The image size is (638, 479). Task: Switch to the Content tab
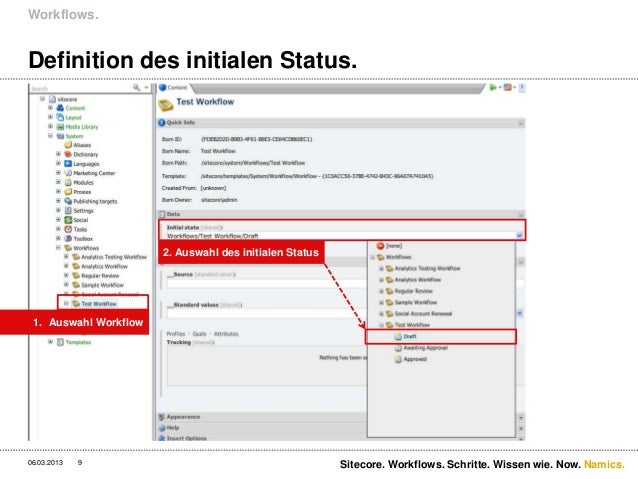173,87
